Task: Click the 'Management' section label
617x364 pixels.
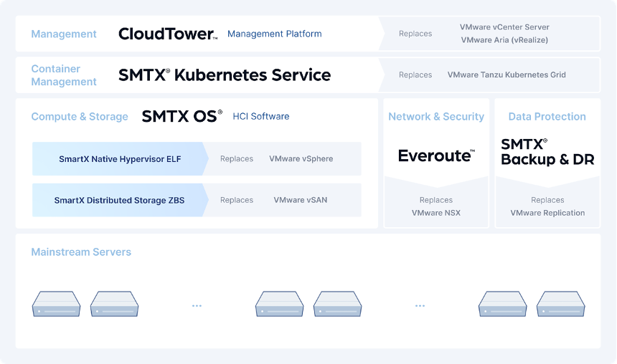Action: click(x=64, y=34)
